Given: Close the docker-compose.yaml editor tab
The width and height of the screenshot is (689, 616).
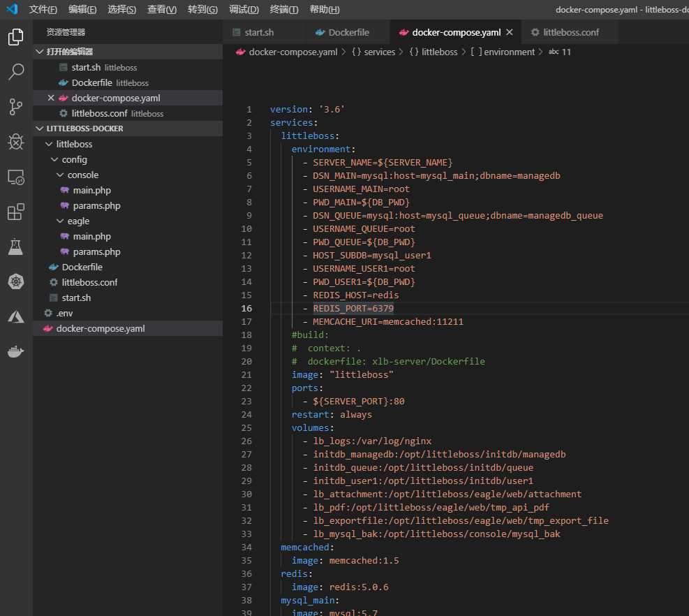Looking at the screenshot, I should coord(510,32).
